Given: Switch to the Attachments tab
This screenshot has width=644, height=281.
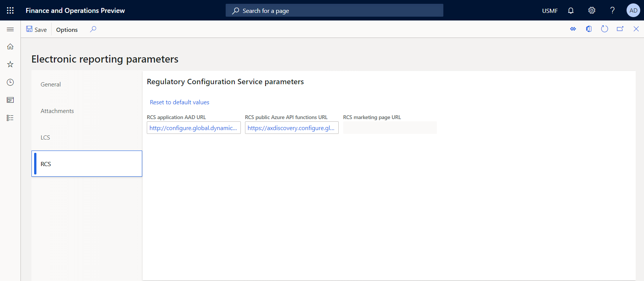Looking at the screenshot, I should tap(87, 111).
